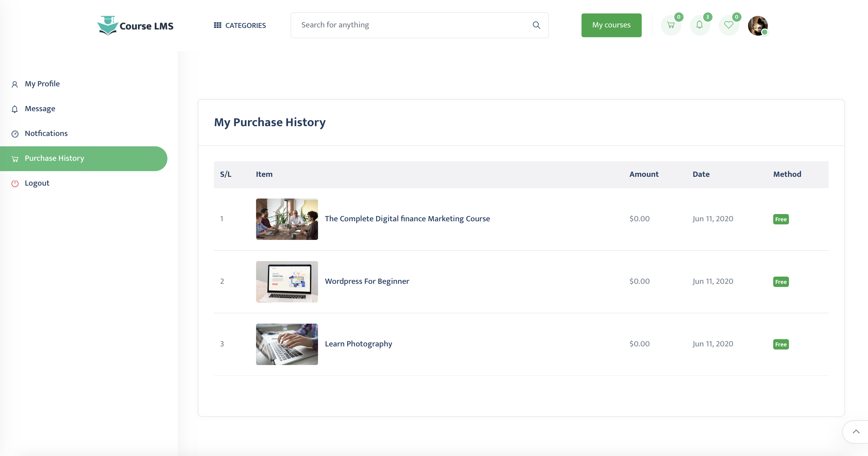Click the grid icon before CATEGORIES
Image resolution: width=868 pixels, height=456 pixels.
click(x=217, y=25)
